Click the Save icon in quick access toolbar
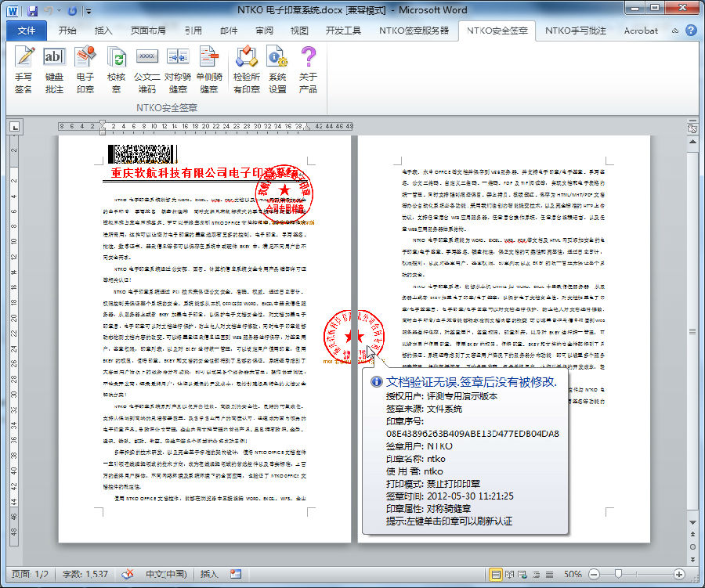Screen dimensions: 705x588 tap(32, 11)
